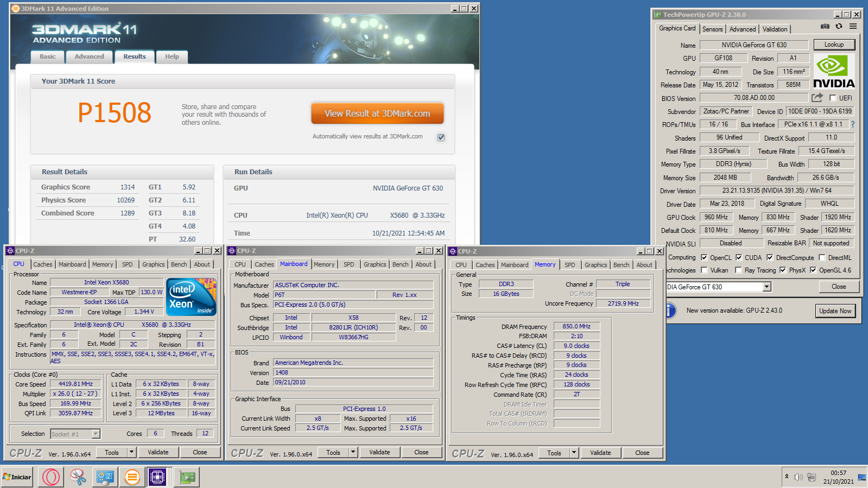Image resolution: width=868 pixels, height=488 pixels.
Task: Click the GPU-Z refresh icon
Action: coord(839,26)
